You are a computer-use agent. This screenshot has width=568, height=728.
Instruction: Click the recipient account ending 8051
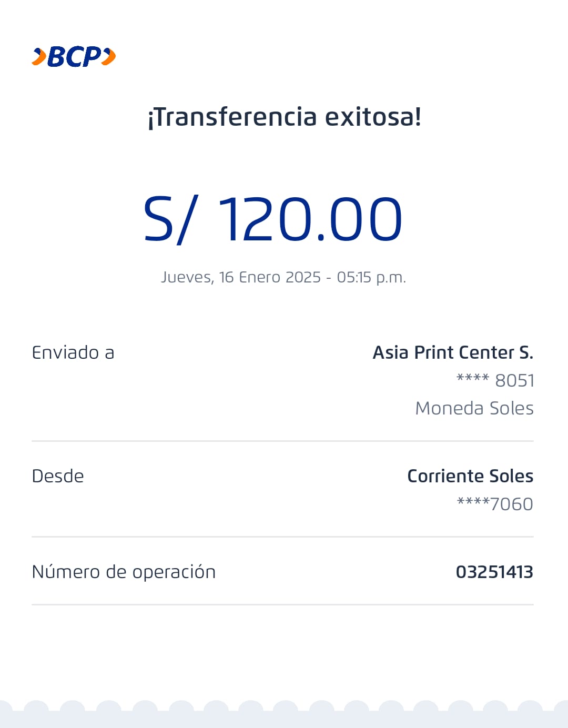(x=495, y=380)
